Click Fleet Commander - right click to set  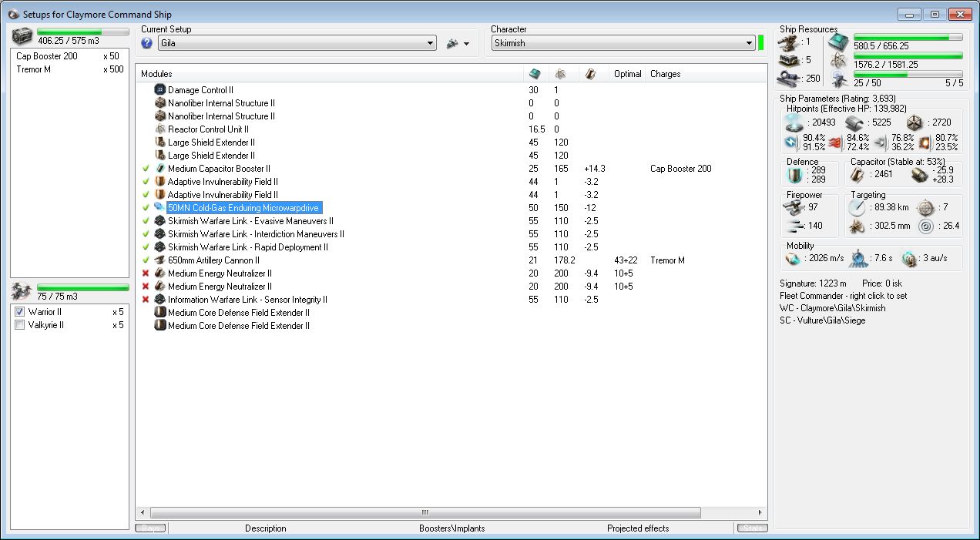843,296
